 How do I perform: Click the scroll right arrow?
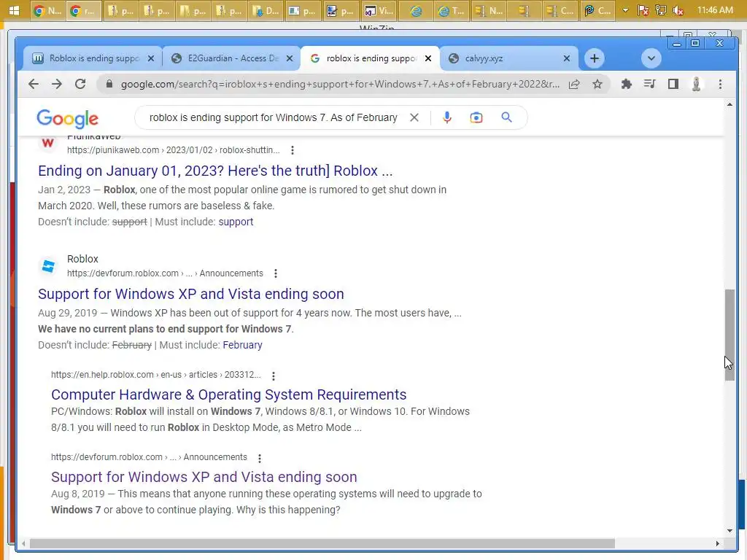pos(718,543)
